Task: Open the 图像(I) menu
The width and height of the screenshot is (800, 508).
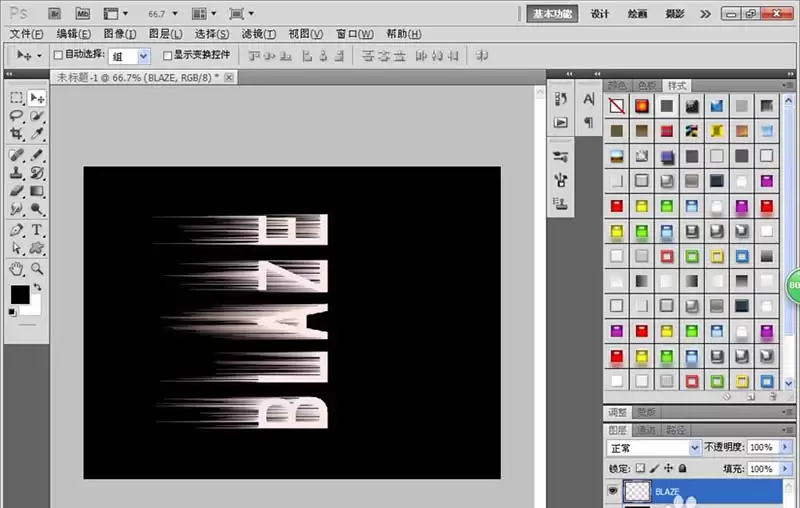Action: (x=120, y=34)
